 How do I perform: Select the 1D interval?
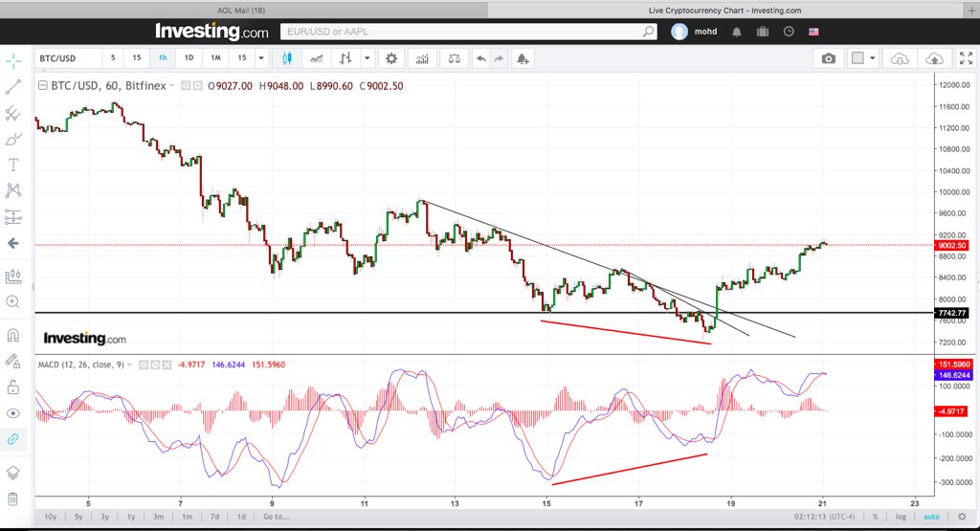tap(189, 58)
